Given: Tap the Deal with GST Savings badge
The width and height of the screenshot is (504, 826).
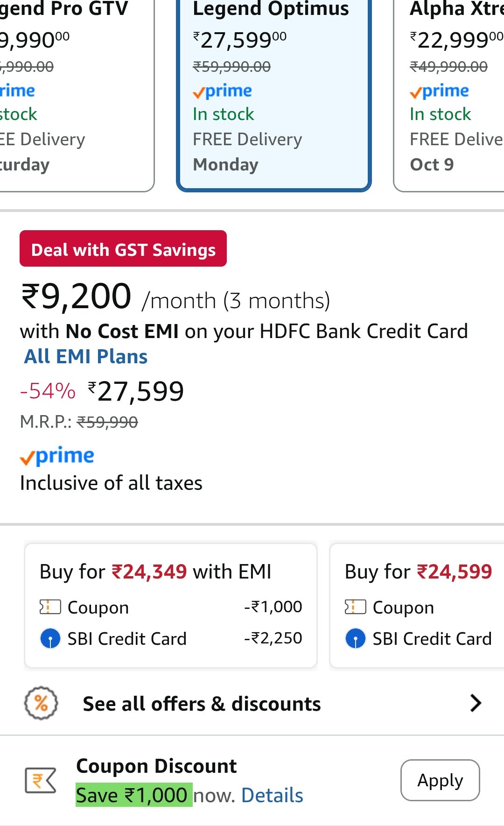Looking at the screenshot, I should tap(123, 249).
